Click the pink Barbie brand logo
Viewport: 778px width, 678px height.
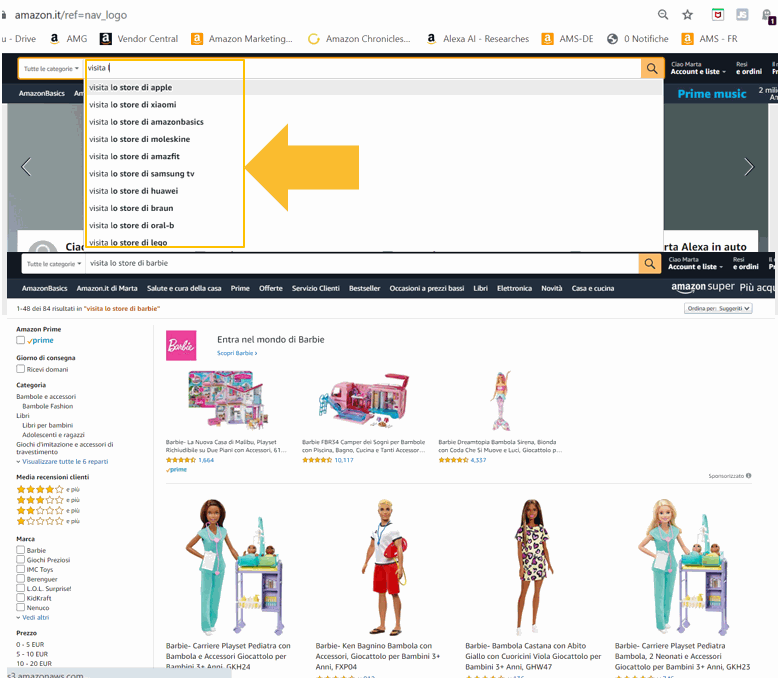point(181,346)
